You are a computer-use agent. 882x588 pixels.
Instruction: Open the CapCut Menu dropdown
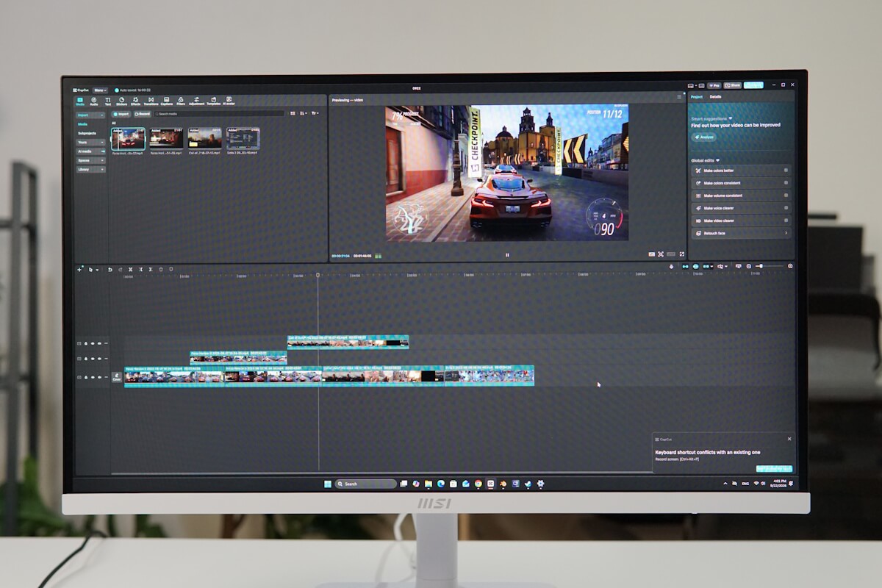[x=100, y=90]
